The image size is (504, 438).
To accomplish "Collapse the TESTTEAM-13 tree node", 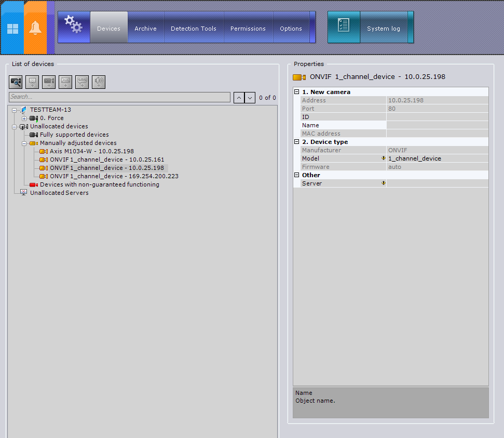I will point(14,110).
